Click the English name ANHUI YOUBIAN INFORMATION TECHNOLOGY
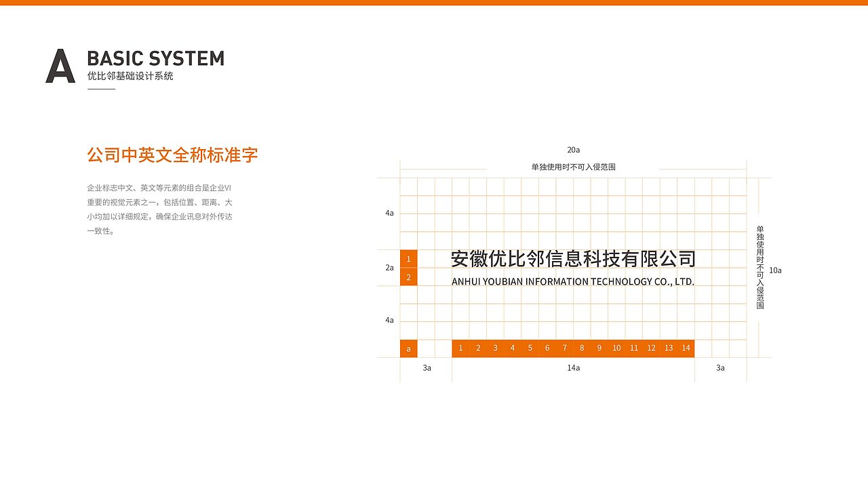 [x=573, y=281]
